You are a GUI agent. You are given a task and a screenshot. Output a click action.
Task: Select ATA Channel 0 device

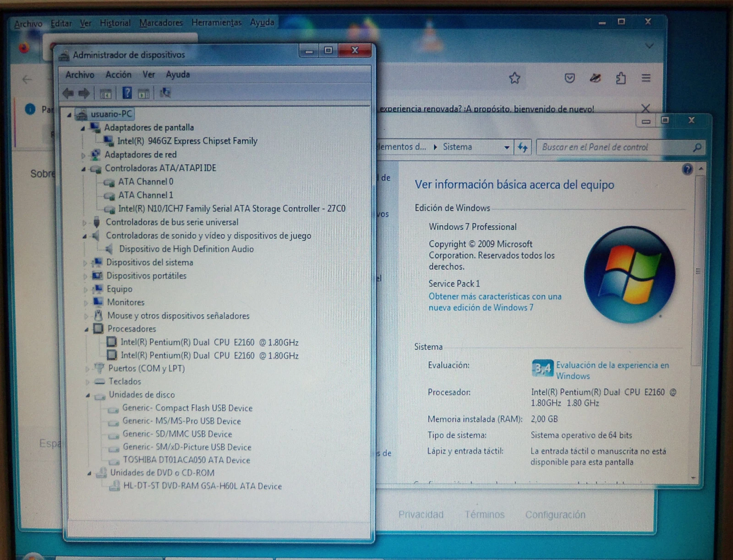pyautogui.click(x=146, y=182)
